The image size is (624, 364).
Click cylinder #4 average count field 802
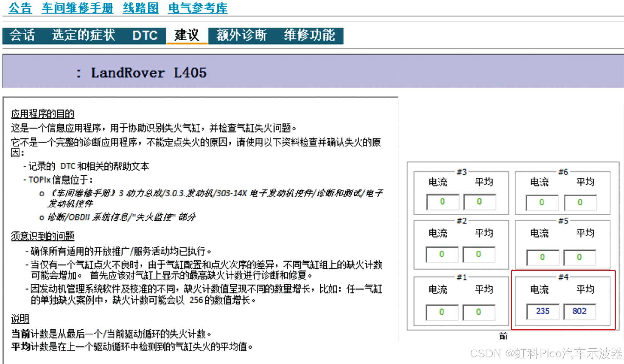click(579, 311)
